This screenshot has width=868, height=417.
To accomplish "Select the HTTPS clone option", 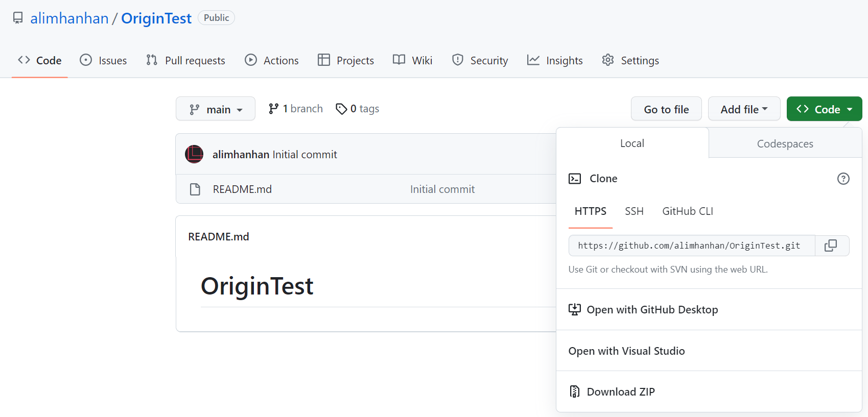I will click(591, 212).
